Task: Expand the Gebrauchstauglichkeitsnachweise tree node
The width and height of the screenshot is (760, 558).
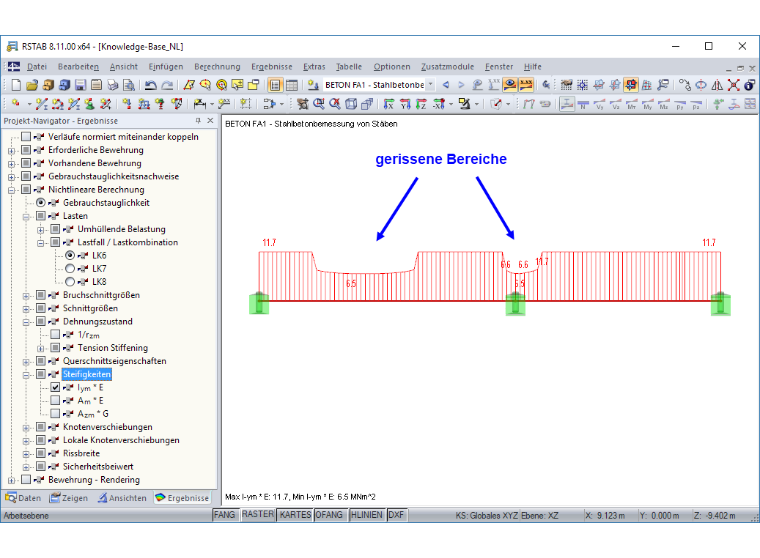Action: coord(11,176)
